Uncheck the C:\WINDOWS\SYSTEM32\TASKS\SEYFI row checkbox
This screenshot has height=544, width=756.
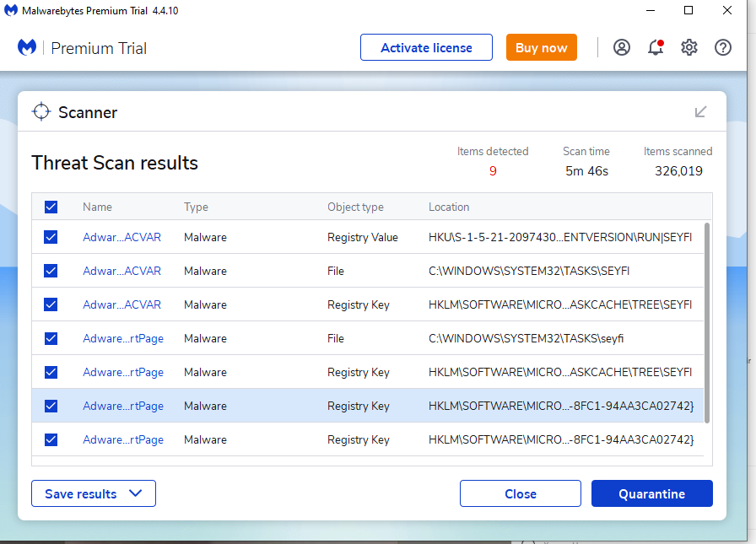51,271
